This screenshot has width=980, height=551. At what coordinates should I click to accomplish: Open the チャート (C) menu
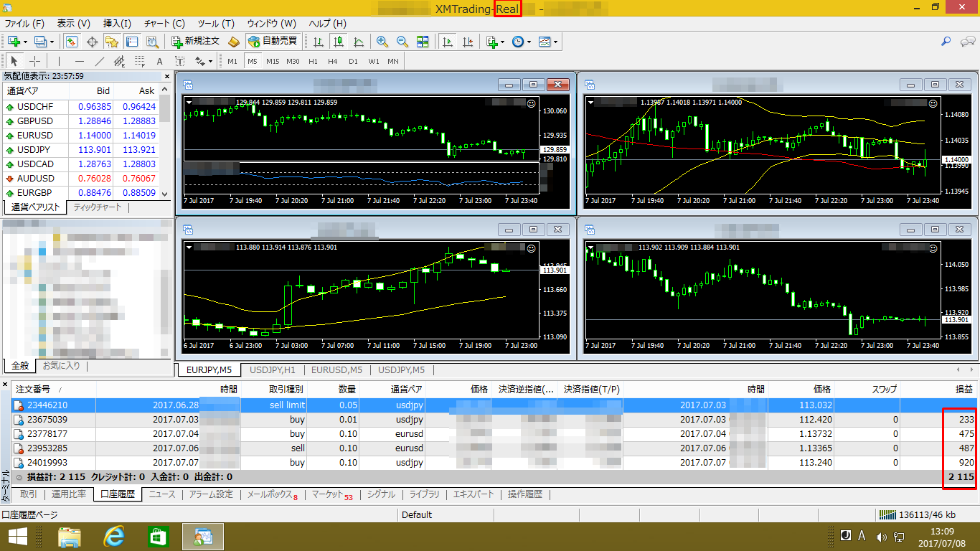point(164,24)
